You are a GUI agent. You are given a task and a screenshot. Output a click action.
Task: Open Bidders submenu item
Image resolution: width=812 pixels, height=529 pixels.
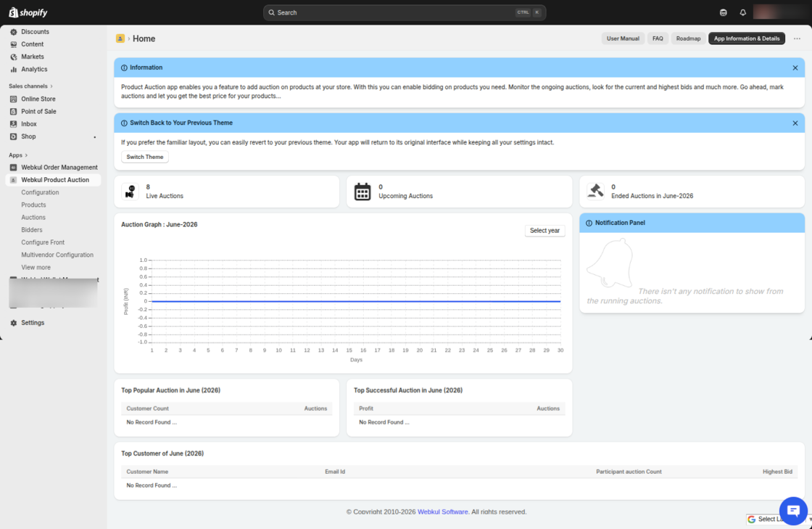tap(32, 229)
